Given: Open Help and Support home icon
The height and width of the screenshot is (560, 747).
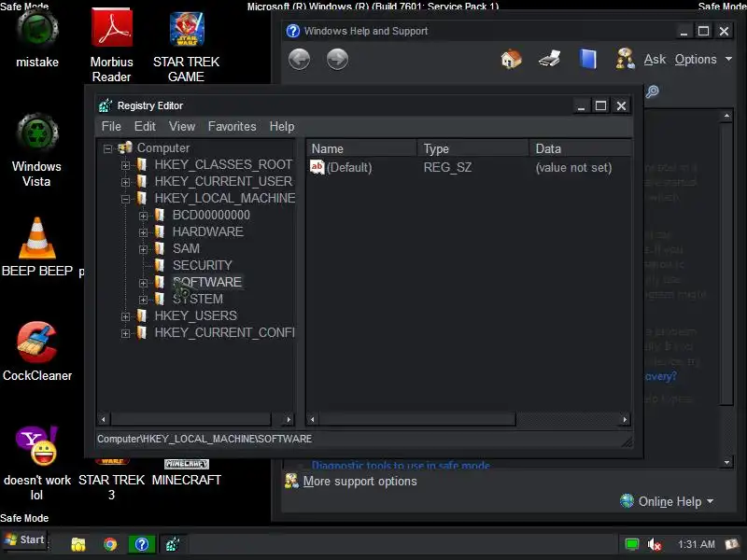Looking at the screenshot, I should tap(511, 59).
